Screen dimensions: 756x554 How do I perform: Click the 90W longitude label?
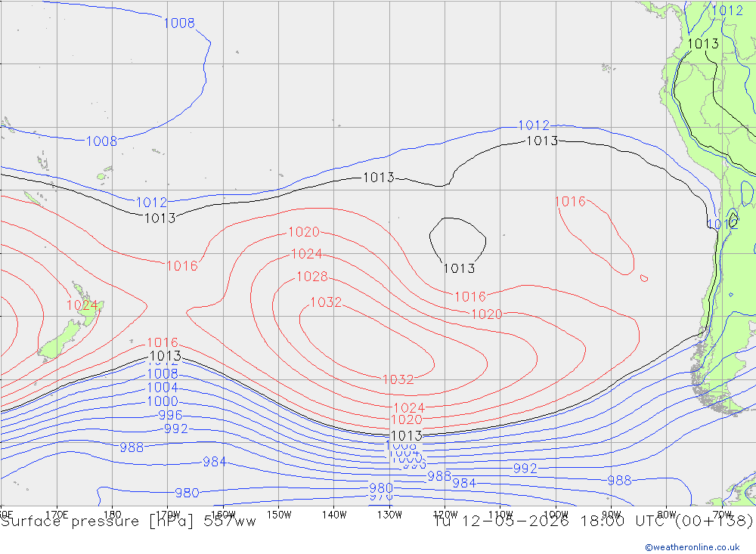612,515
